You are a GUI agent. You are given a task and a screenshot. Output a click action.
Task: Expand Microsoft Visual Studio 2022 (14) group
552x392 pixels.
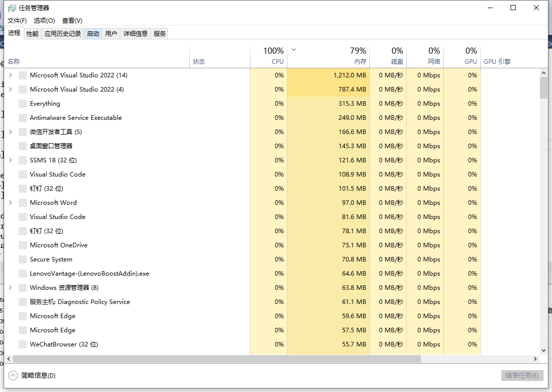coord(11,75)
